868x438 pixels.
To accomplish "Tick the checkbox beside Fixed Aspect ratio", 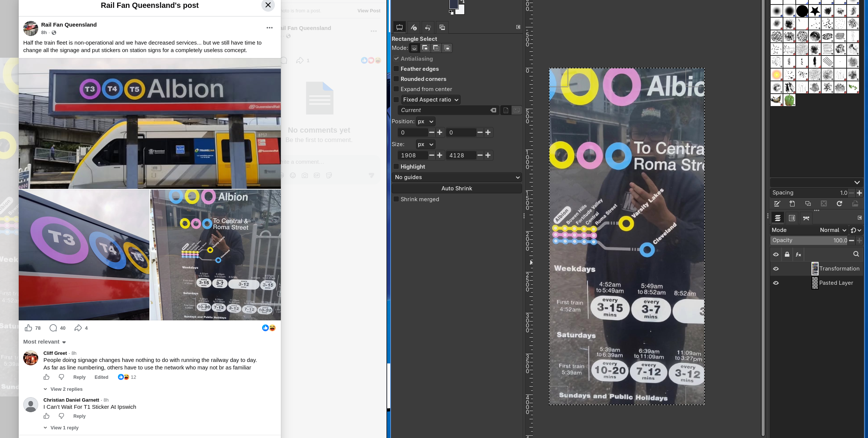I will pyautogui.click(x=396, y=99).
